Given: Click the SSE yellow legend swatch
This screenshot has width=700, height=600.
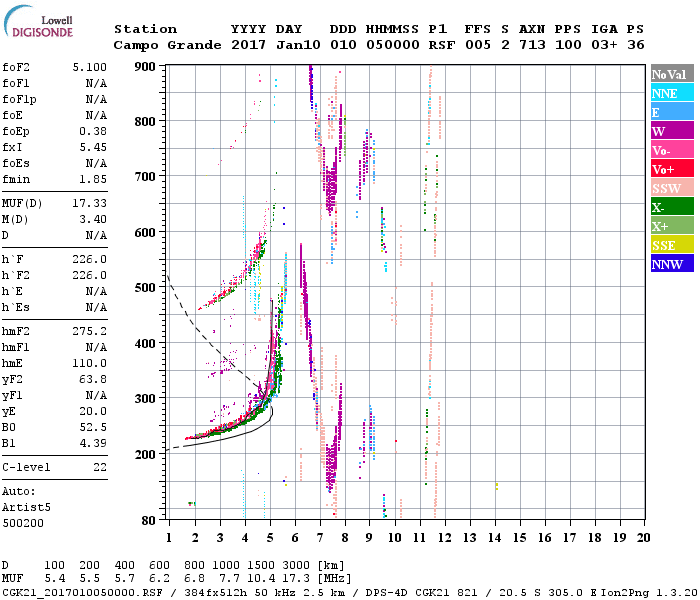Looking at the screenshot, I should [x=672, y=245].
